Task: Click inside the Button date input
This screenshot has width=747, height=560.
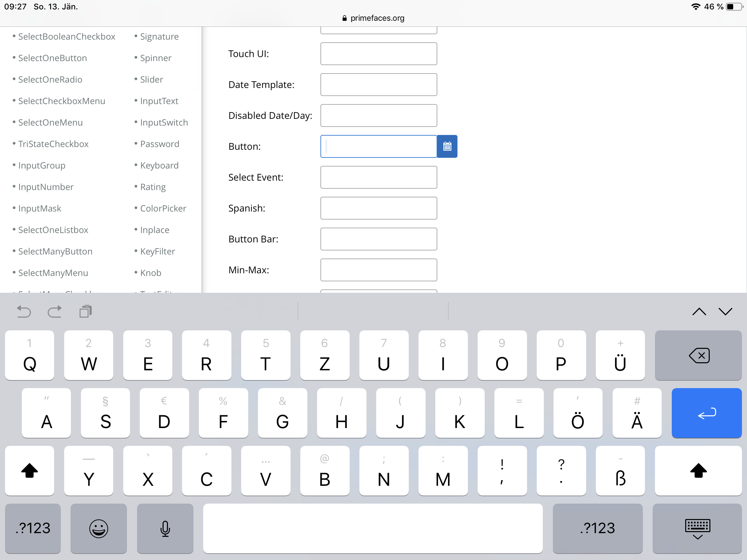Action: pos(379,146)
